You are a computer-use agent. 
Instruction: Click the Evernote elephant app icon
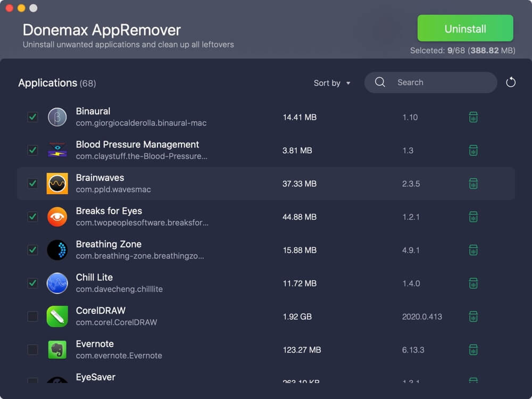(x=57, y=350)
